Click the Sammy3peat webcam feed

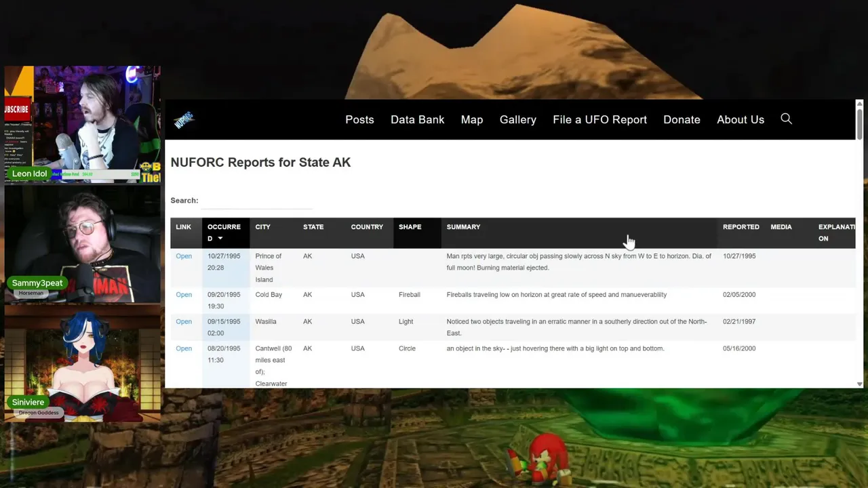[82, 245]
